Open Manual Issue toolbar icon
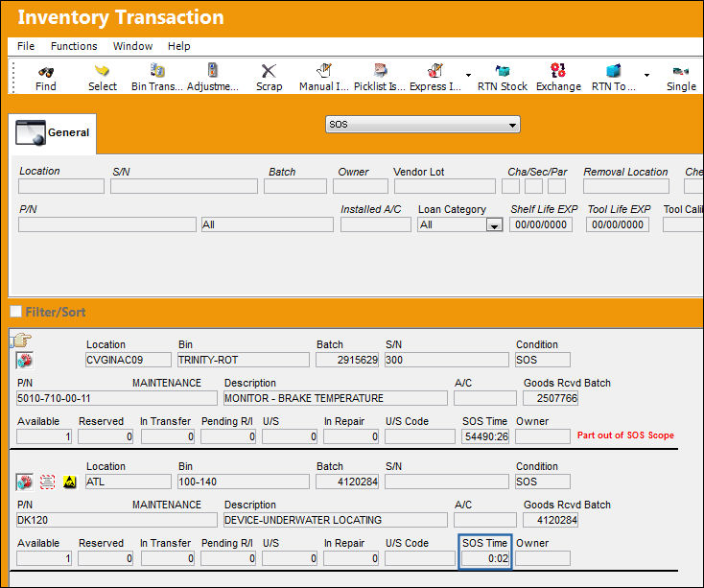This screenshot has height=588, width=704. [x=324, y=70]
